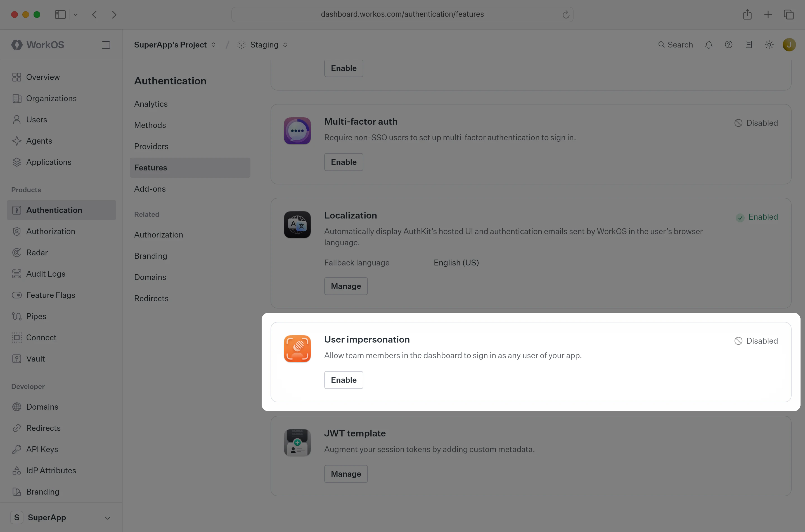Switch to the Methods tab

[190, 125]
